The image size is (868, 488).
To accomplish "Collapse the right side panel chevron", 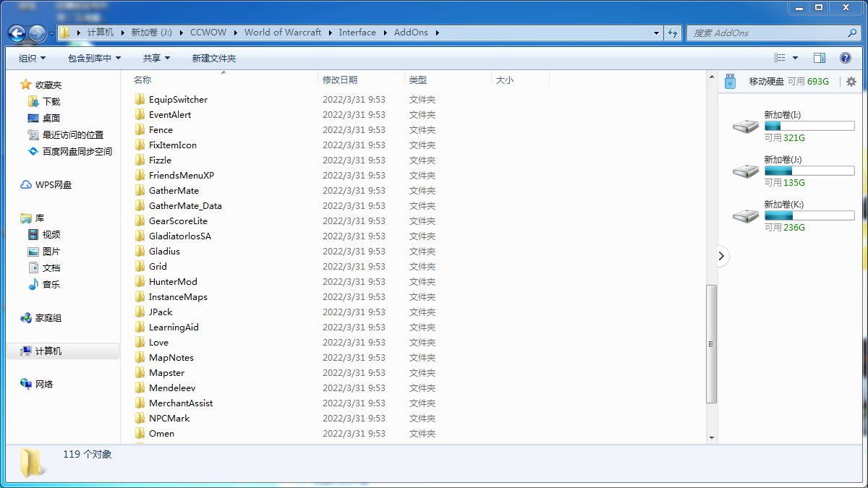I will (722, 256).
